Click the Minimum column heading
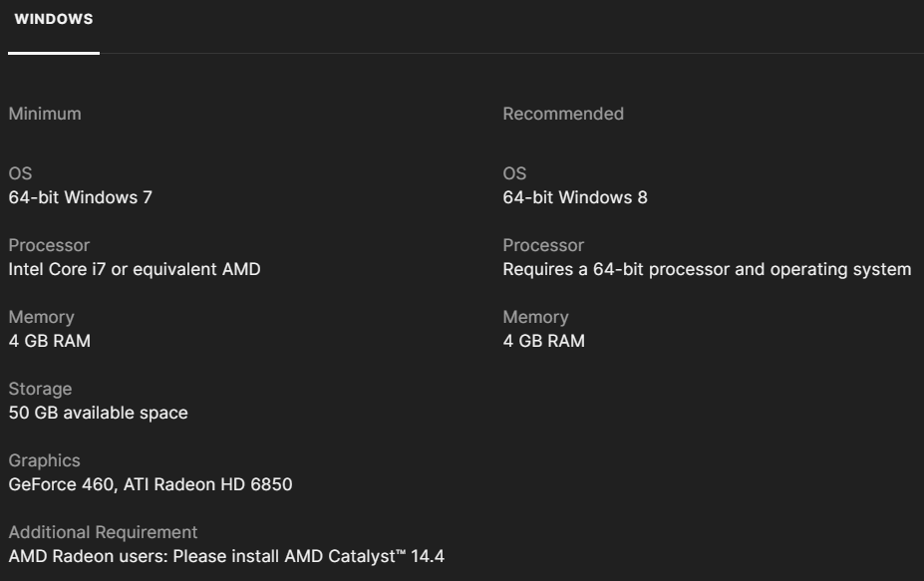 click(x=45, y=114)
